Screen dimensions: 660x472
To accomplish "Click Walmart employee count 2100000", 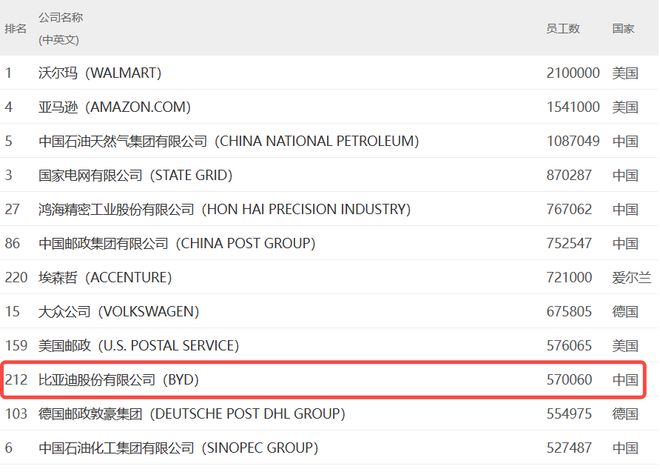I will 573,73.
